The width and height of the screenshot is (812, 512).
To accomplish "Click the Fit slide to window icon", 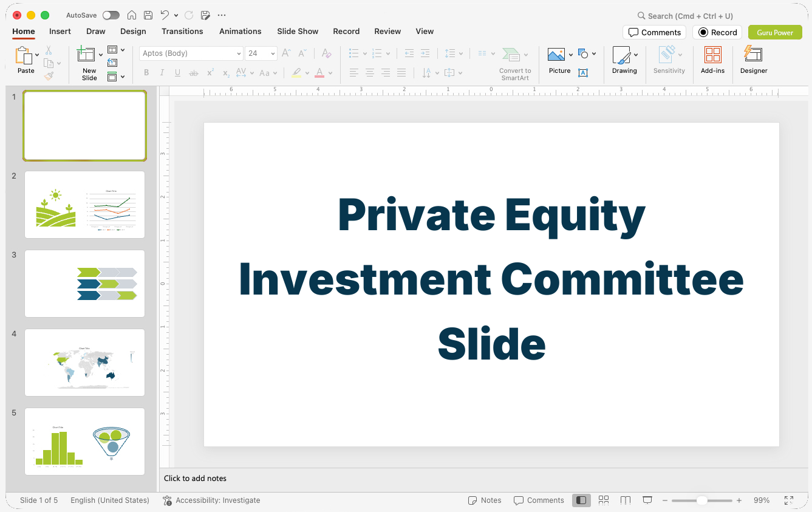I will click(x=789, y=500).
